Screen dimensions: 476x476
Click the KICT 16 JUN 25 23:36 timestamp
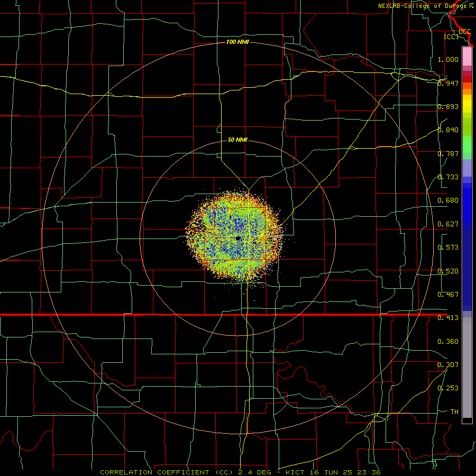[x=333, y=472]
